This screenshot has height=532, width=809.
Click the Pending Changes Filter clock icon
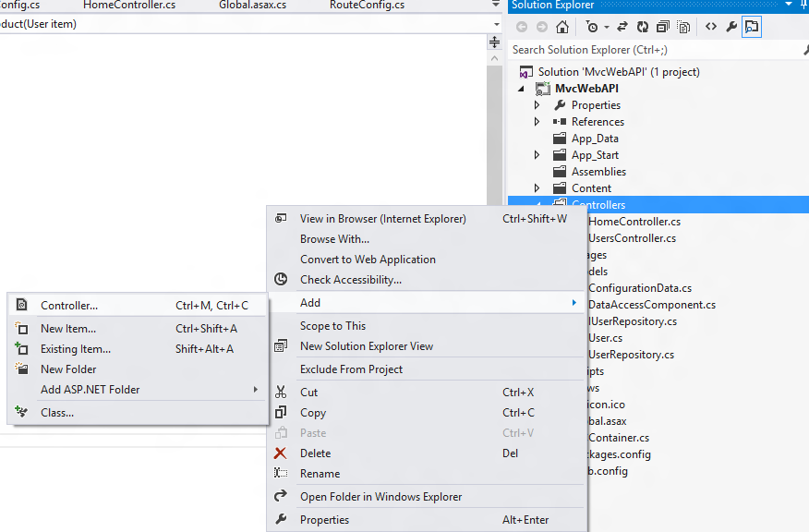[592, 27]
